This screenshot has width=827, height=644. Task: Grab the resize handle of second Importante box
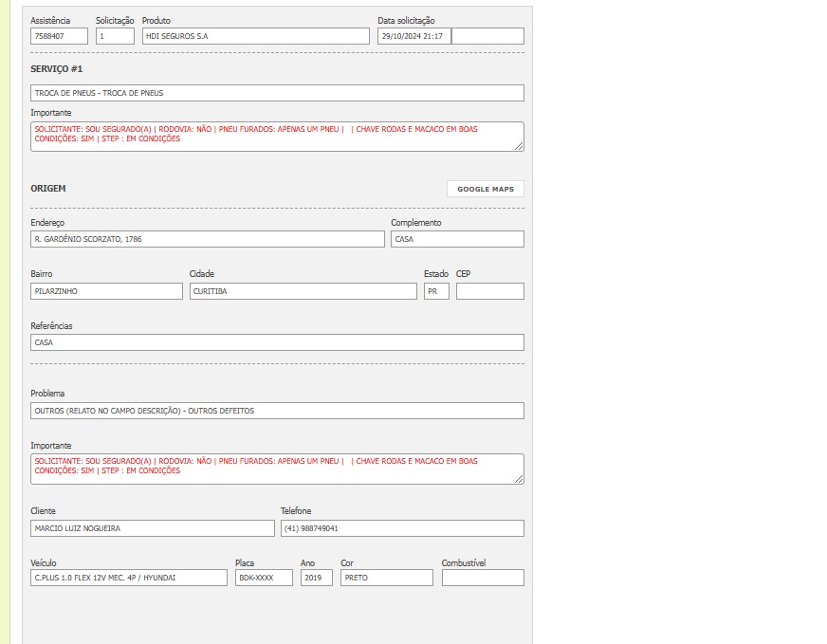[519, 479]
